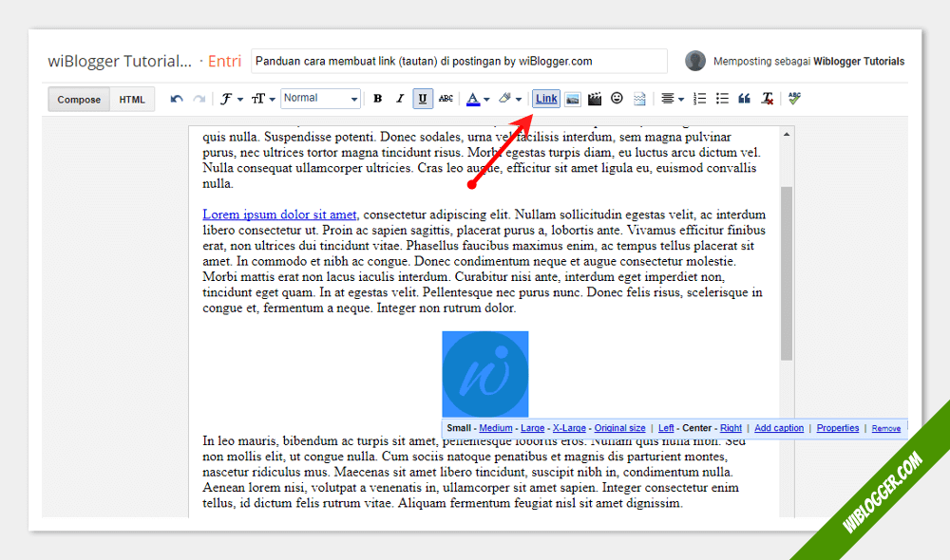Switch to the HTML tab
This screenshot has width=950, height=560.
tap(132, 100)
